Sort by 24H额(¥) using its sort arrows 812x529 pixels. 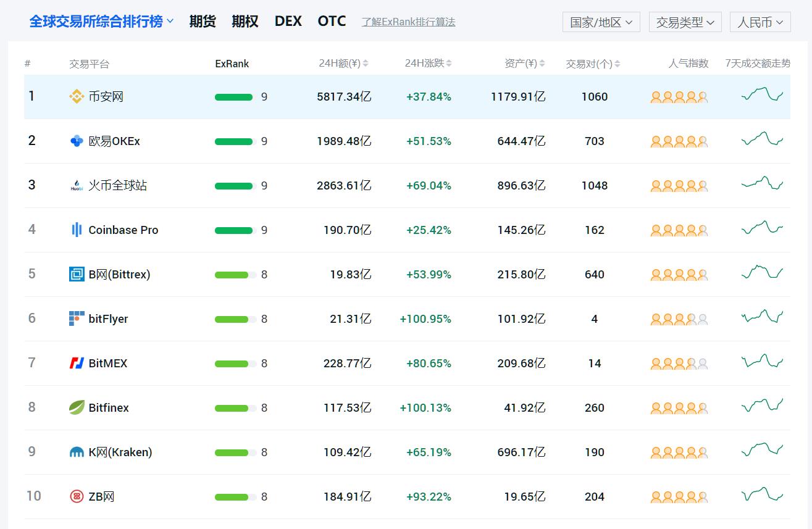coord(366,64)
